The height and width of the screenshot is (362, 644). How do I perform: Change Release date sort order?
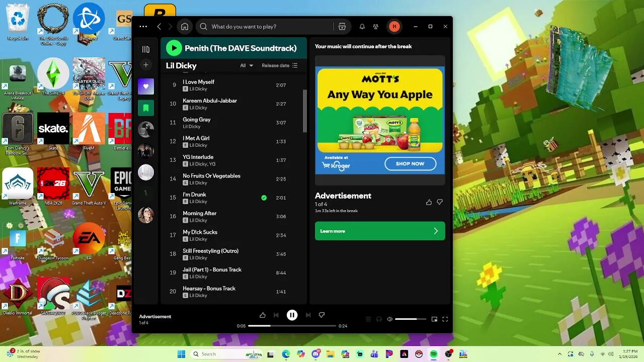point(280,65)
